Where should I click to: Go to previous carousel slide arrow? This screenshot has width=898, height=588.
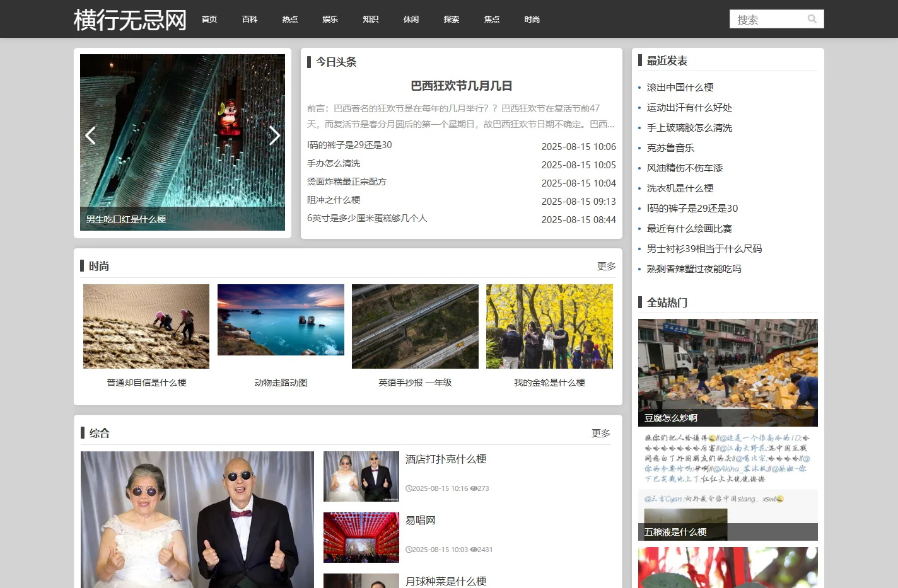91,135
